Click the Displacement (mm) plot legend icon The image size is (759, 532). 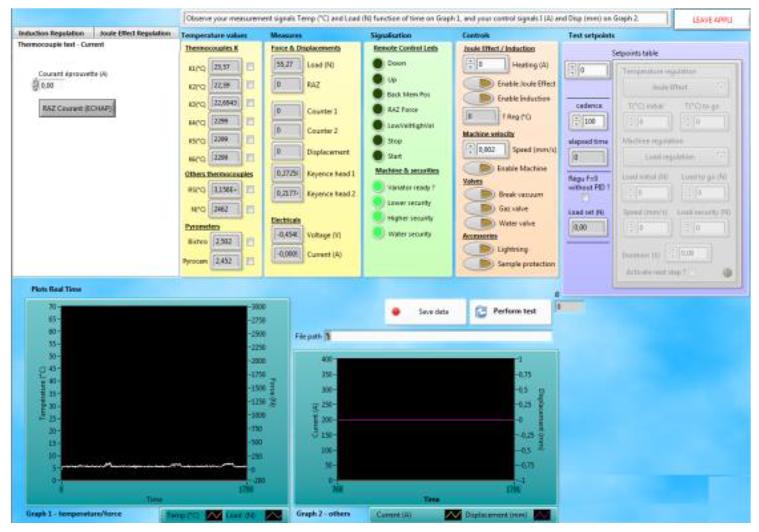pos(542,515)
